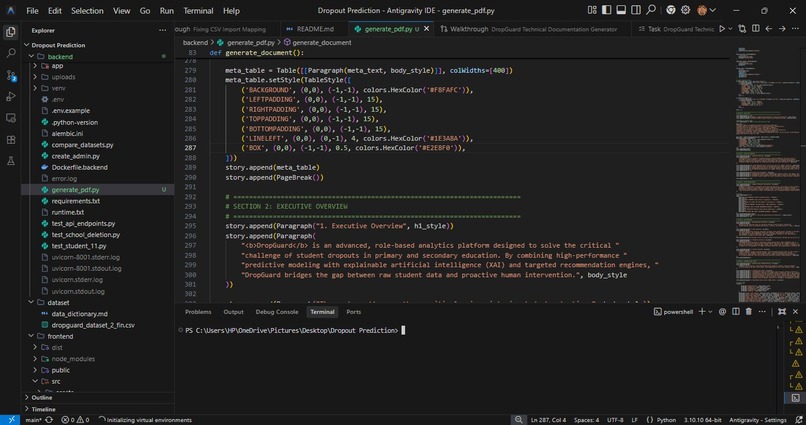Open the Explorer view in activity bar
Viewport: 806px width, 425px height.
click(10, 32)
